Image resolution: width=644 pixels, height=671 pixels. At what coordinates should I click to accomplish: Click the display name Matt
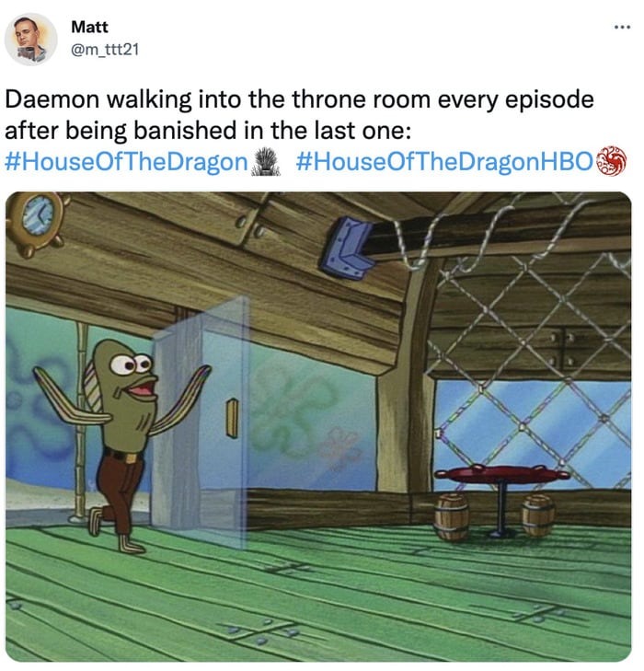coord(90,27)
